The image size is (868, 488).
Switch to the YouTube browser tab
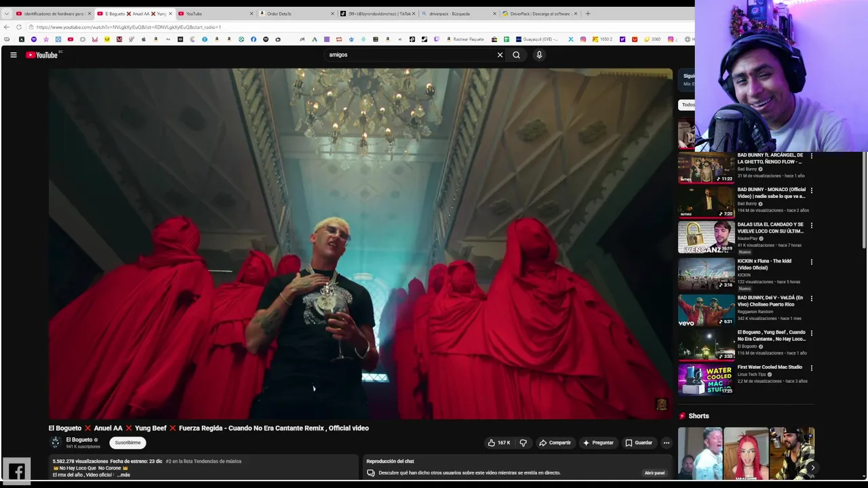(x=214, y=14)
